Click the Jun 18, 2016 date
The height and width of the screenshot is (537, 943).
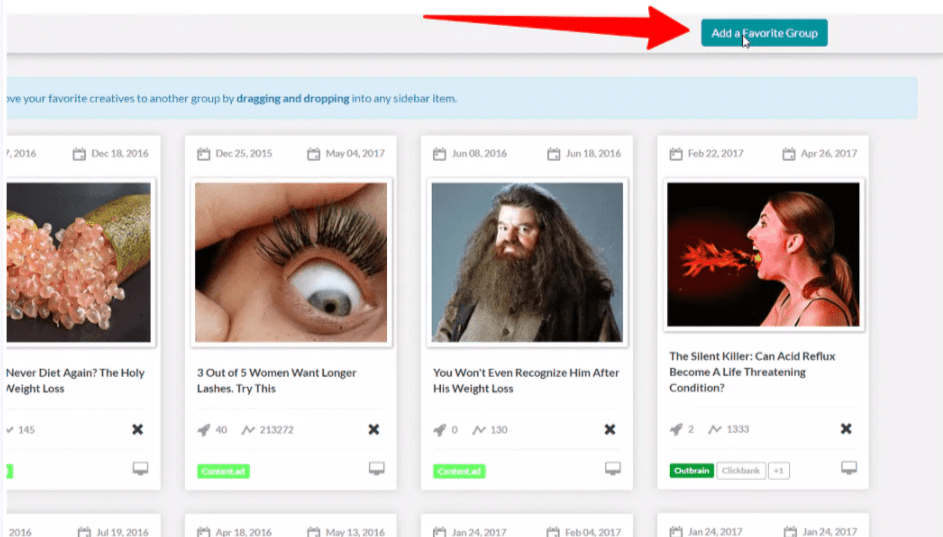coord(593,153)
